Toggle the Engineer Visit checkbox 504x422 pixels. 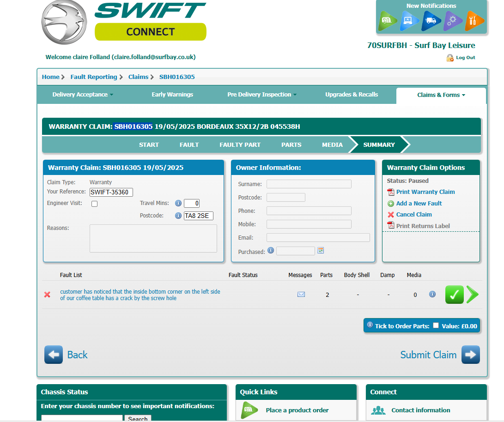click(95, 204)
